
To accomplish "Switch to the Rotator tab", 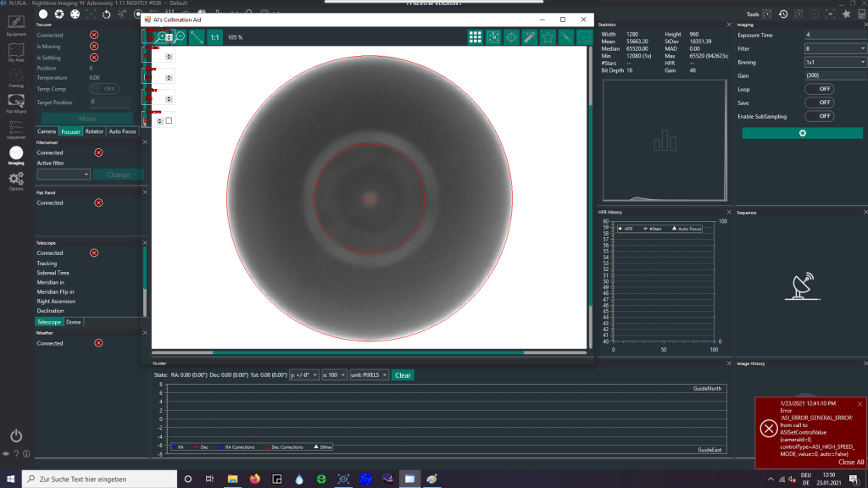I will 94,131.
